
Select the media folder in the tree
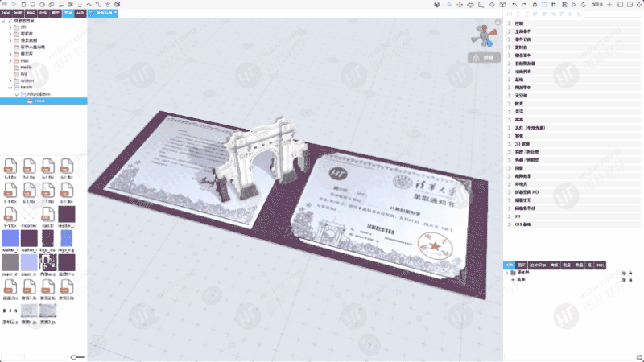click(x=26, y=68)
